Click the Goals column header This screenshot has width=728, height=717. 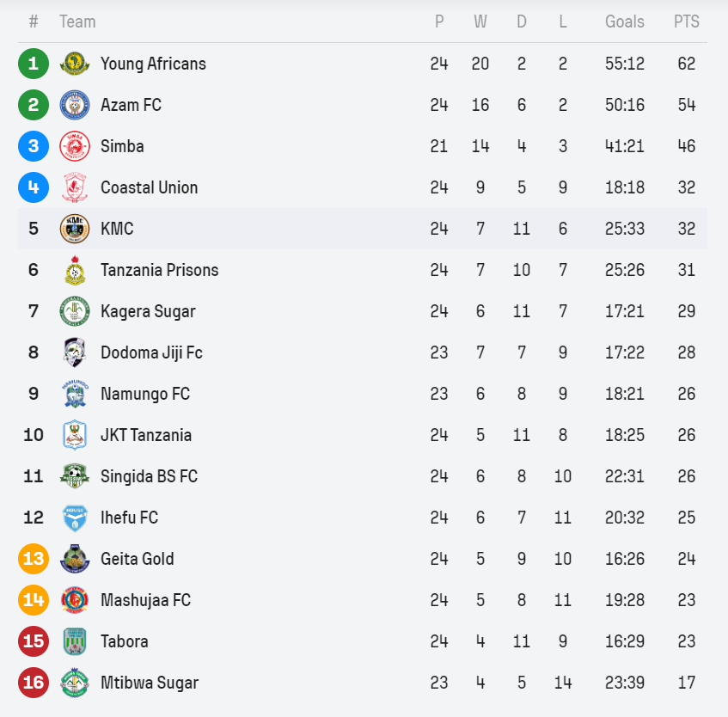pyautogui.click(x=625, y=21)
